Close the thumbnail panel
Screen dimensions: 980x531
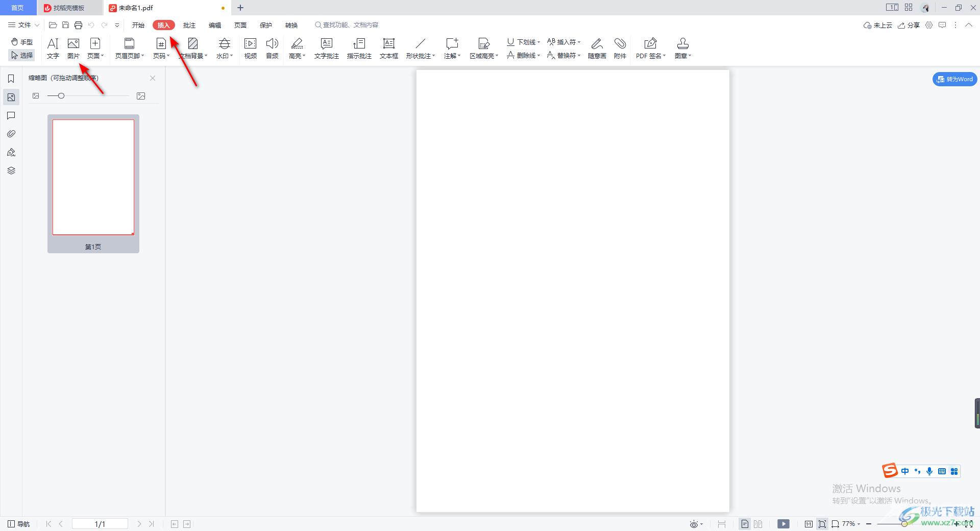(x=153, y=78)
